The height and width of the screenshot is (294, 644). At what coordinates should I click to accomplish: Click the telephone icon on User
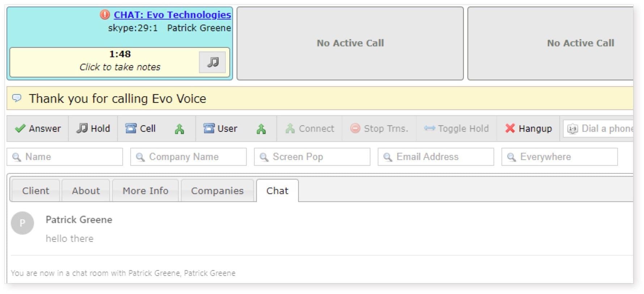click(x=209, y=129)
